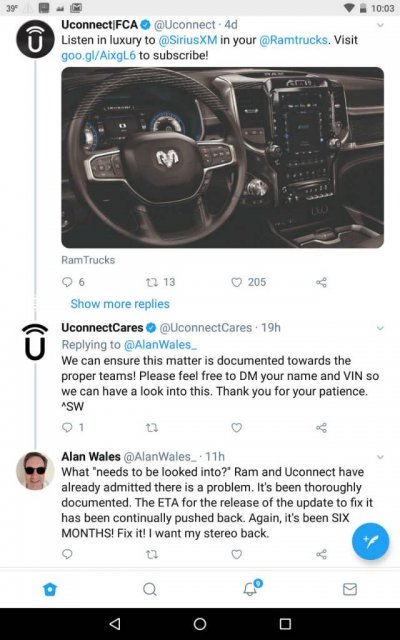Open the Ram truck interior photo

[x=222, y=158]
